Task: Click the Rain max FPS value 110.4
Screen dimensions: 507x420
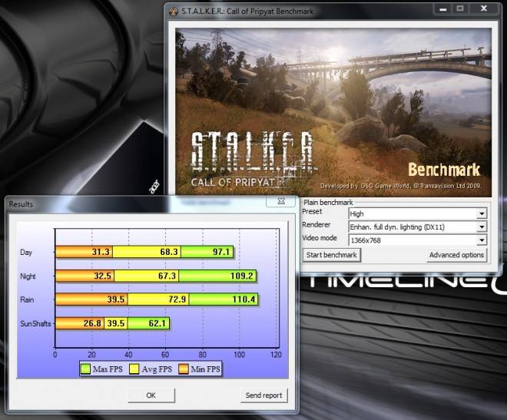Action: pyautogui.click(x=244, y=299)
